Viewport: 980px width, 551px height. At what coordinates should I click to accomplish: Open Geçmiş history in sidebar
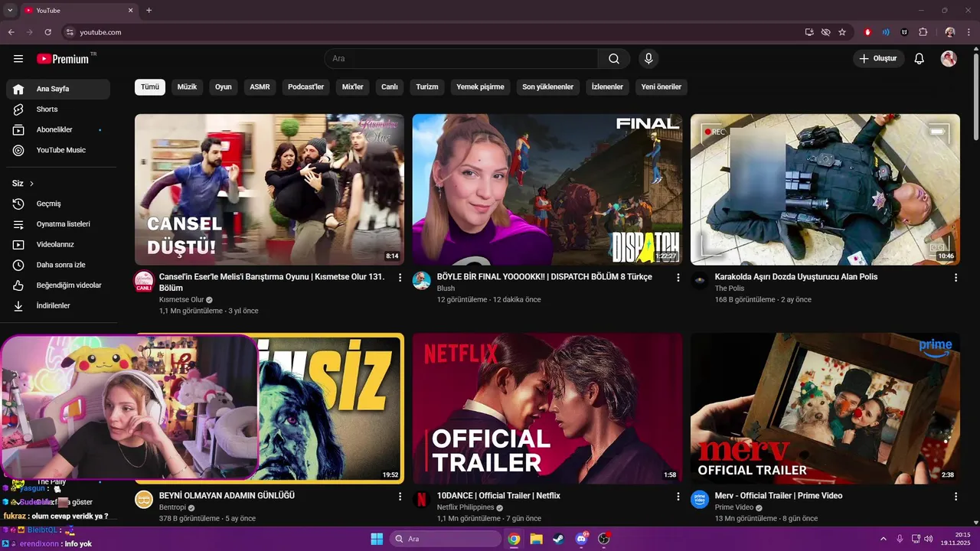point(58,204)
